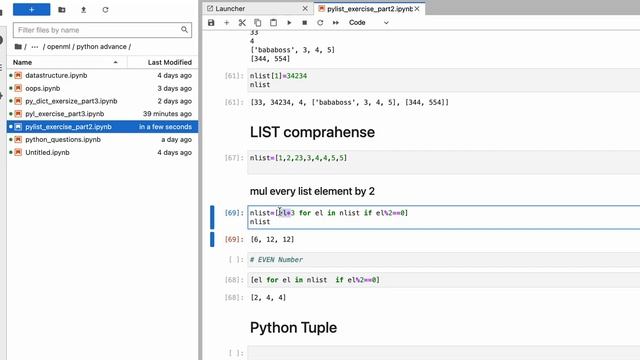Click the 'mul every list element by 2' text

[312, 191]
